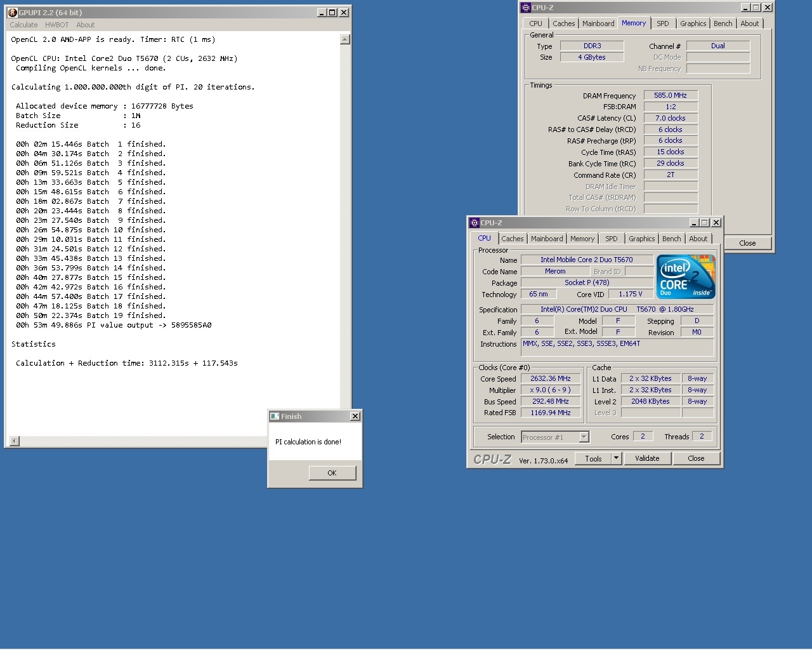Click the Core VID 1.175 V value
Image resolution: width=812 pixels, height=650 pixels.
631,294
